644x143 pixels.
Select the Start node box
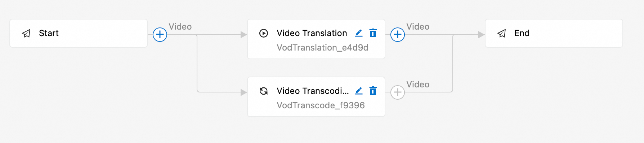coord(79,33)
